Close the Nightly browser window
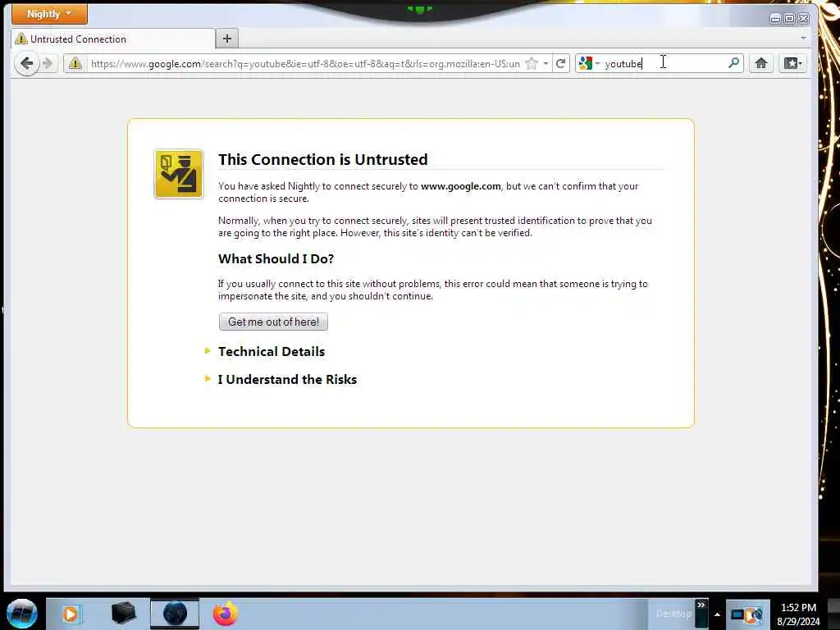The image size is (840, 630). [x=804, y=19]
